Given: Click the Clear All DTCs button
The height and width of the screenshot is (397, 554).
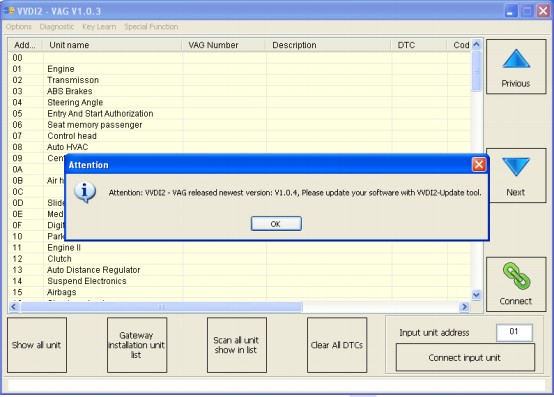Looking at the screenshot, I should [337, 345].
